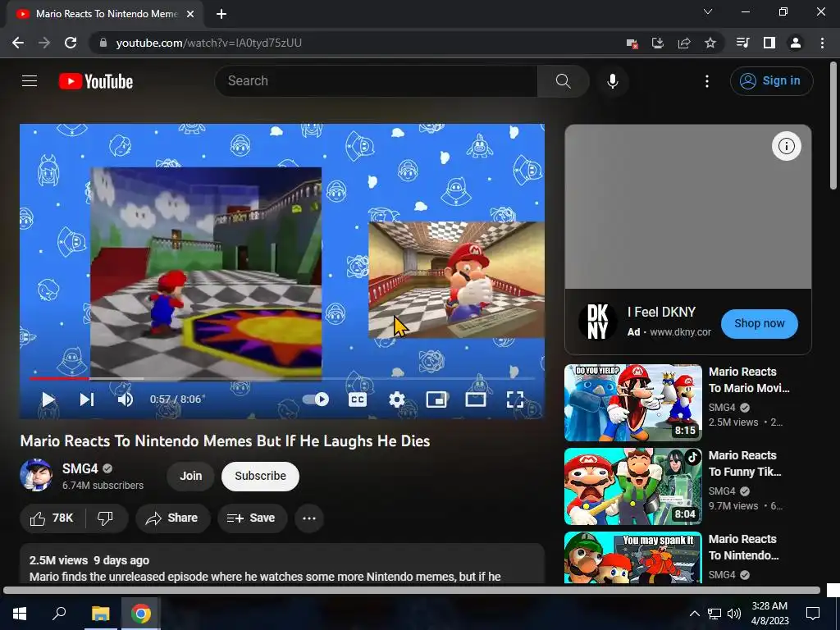
Task: Play the video with the play button
Action: (x=48, y=399)
